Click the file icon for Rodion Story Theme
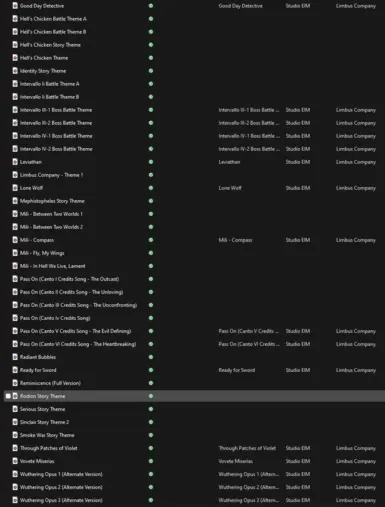The image size is (385, 507). tap(15, 396)
